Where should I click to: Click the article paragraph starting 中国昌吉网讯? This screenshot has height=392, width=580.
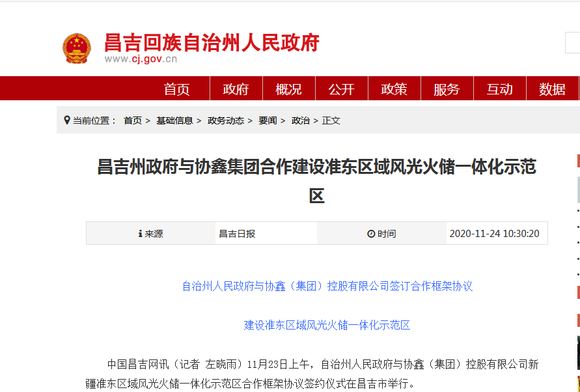[312, 374]
